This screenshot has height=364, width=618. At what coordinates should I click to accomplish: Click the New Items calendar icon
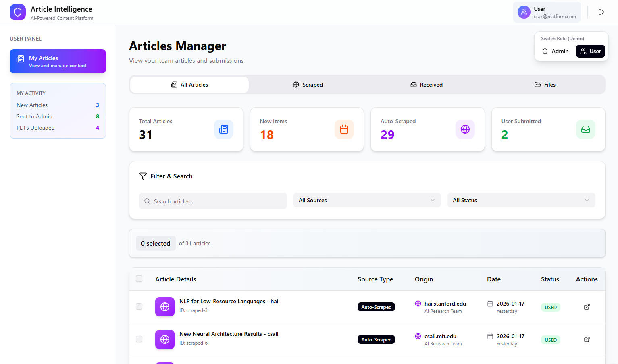click(344, 129)
